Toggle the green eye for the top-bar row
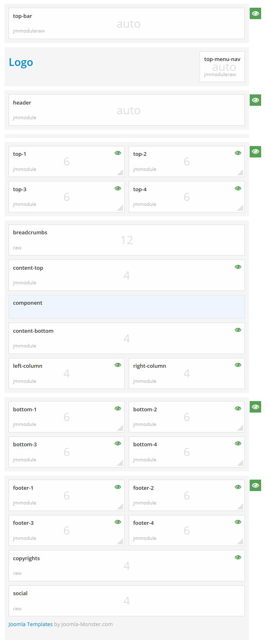Screen dimensions: 266x644 tap(255, 13)
